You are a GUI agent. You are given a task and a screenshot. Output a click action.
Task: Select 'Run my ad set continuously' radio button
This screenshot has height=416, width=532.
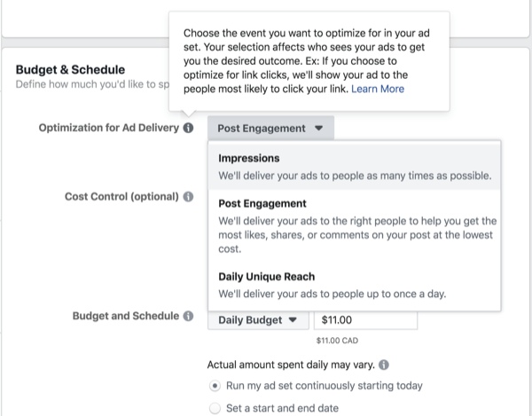coord(215,386)
